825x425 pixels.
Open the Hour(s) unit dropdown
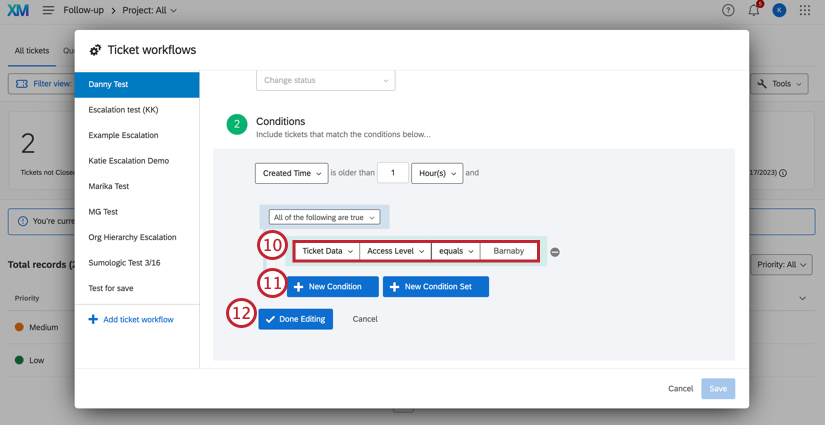pyautogui.click(x=437, y=173)
